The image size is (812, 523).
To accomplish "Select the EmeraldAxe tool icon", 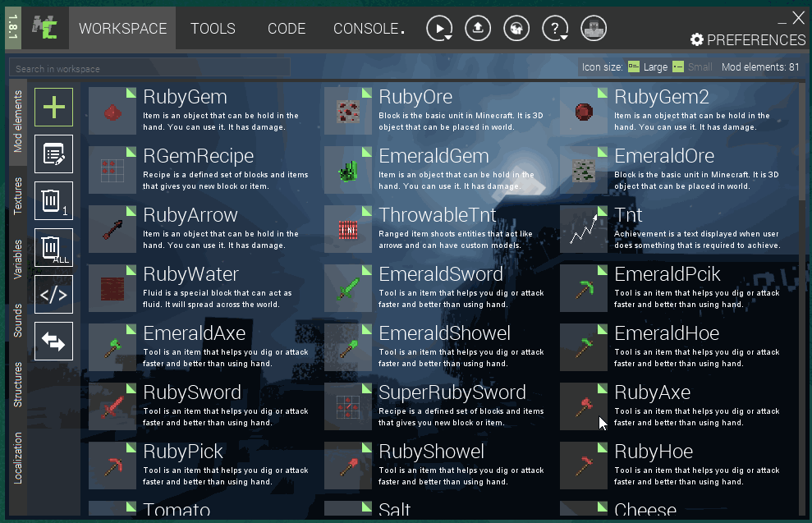I will 112,347.
